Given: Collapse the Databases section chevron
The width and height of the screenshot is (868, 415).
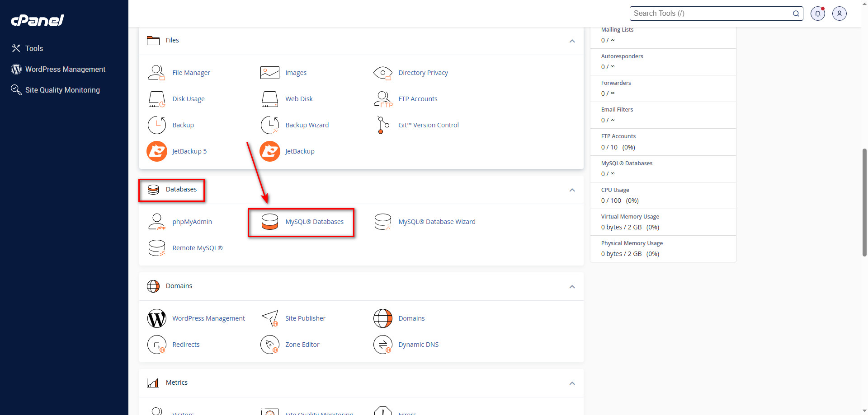Looking at the screenshot, I should (x=572, y=190).
